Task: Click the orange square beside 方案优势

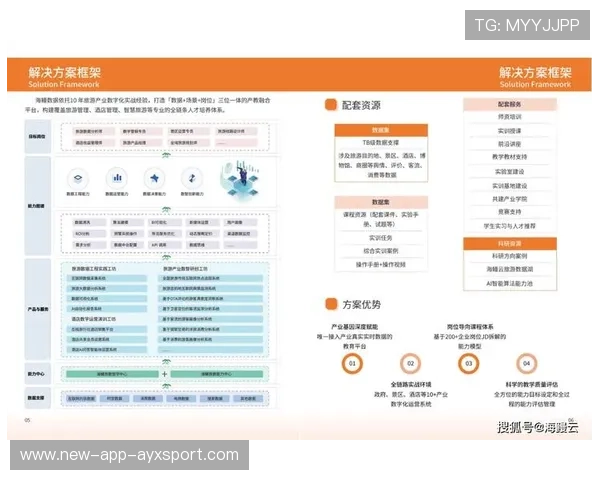Action: click(331, 304)
